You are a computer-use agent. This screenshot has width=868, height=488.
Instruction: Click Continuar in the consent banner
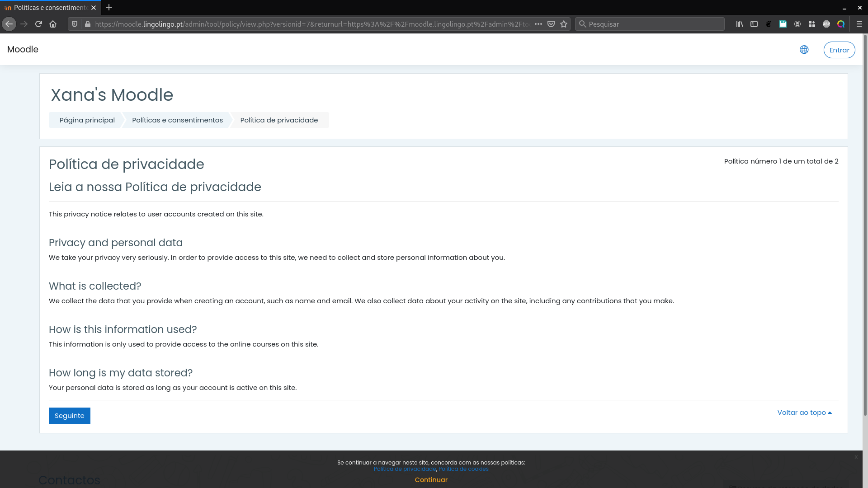point(431,480)
